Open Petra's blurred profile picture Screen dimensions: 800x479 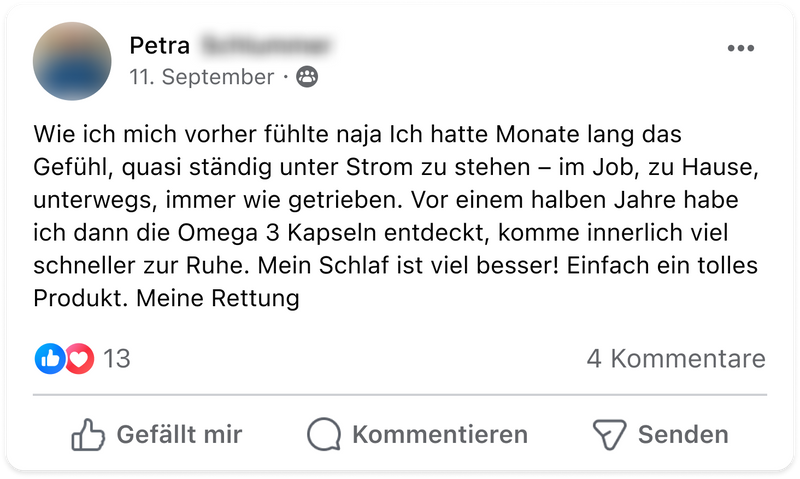click(x=72, y=61)
